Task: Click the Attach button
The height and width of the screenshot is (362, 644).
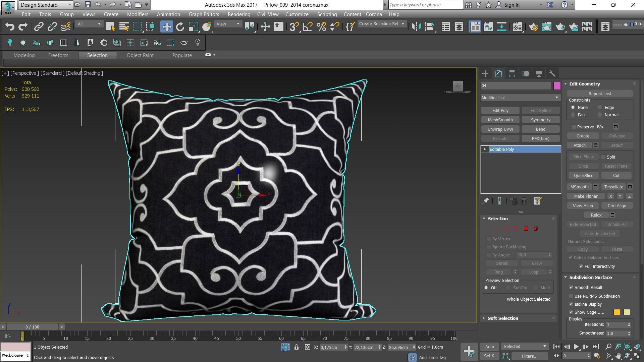Action: click(x=579, y=145)
